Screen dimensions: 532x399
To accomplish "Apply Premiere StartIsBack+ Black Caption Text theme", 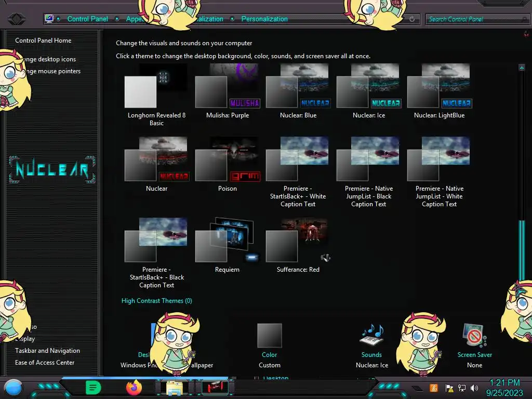I will [156, 253].
